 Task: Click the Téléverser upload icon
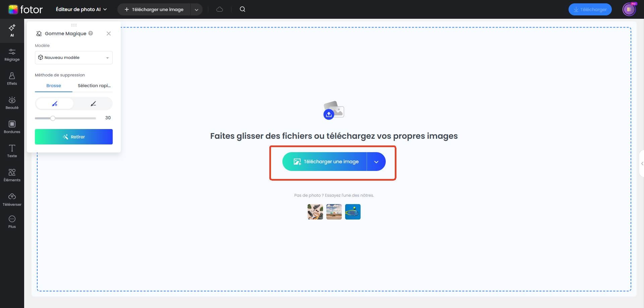12,199
